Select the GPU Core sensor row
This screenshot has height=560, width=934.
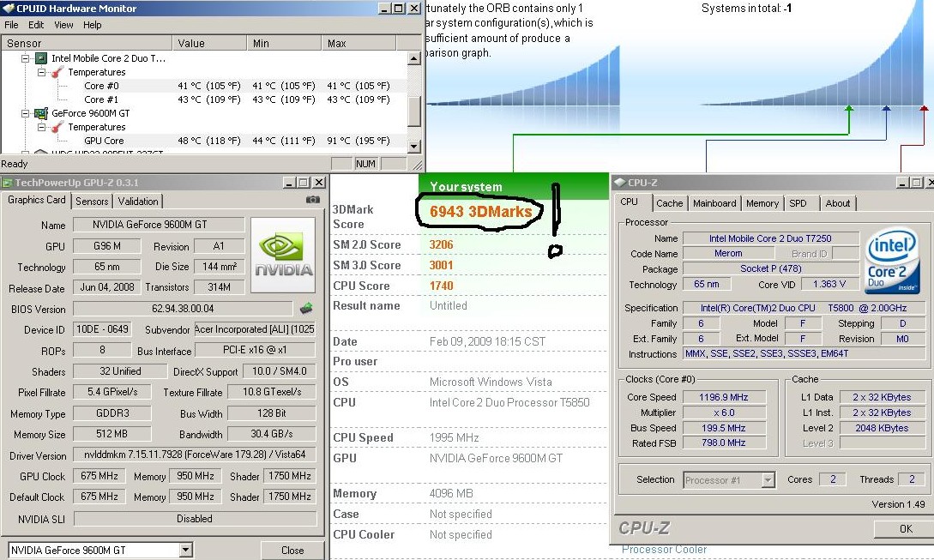tap(204, 141)
